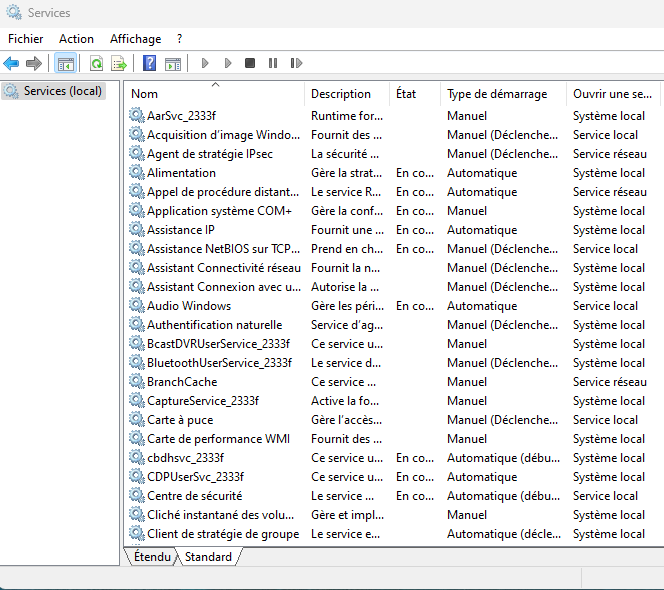
Task: Click gear icon of Alimentation service
Action: tap(136, 172)
